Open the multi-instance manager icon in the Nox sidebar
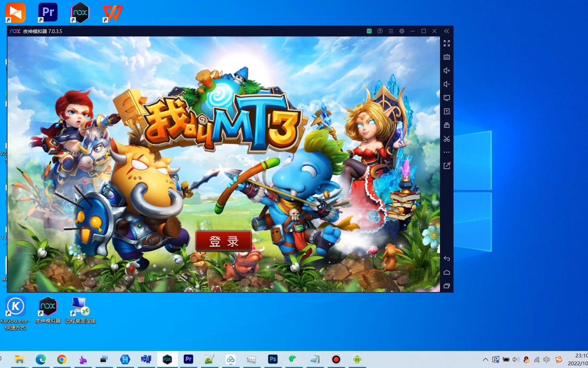 click(447, 125)
